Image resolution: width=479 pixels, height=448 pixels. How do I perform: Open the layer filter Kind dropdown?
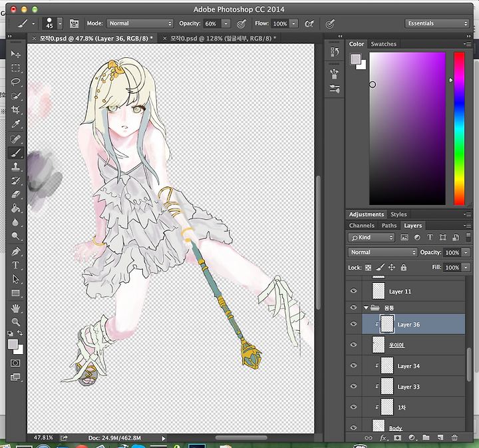pyautogui.click(x=371, y=238)
